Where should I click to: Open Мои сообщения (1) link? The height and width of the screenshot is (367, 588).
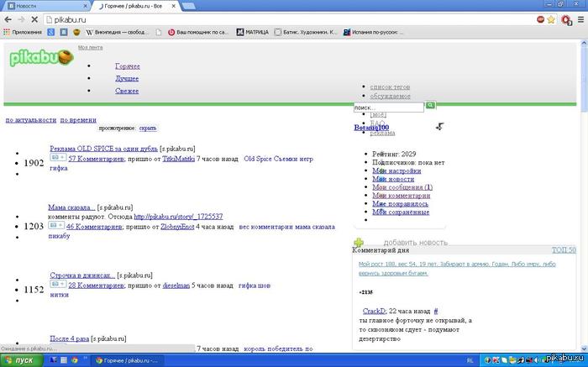point(402,187)
